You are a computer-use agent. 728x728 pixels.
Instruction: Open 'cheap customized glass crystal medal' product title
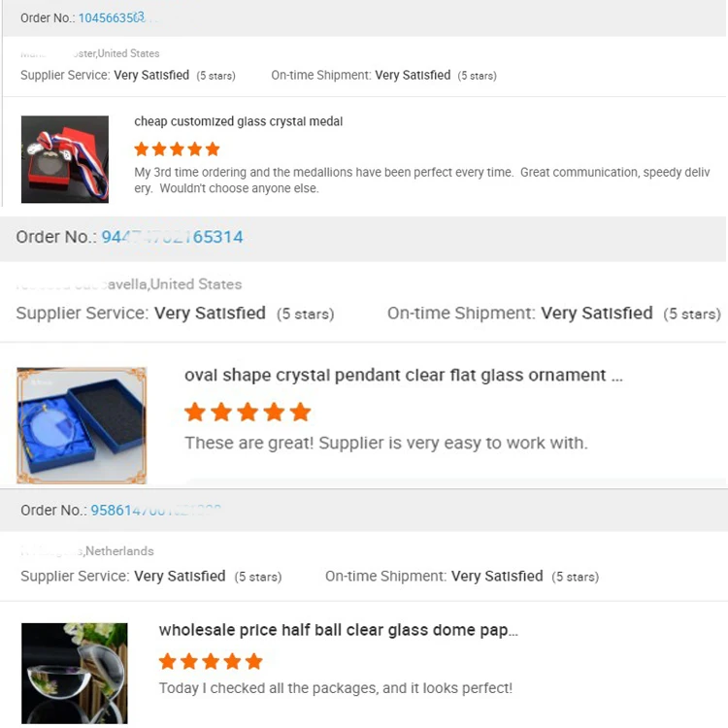point(238,122)
